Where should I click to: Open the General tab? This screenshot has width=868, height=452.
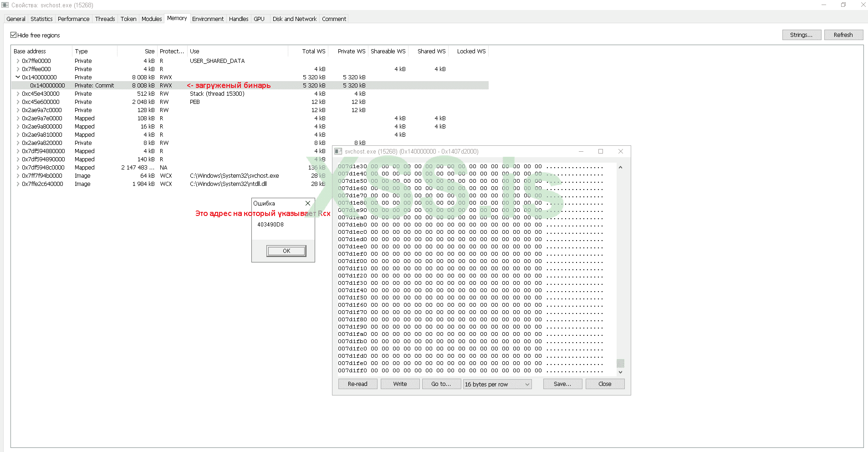[16, 19]
